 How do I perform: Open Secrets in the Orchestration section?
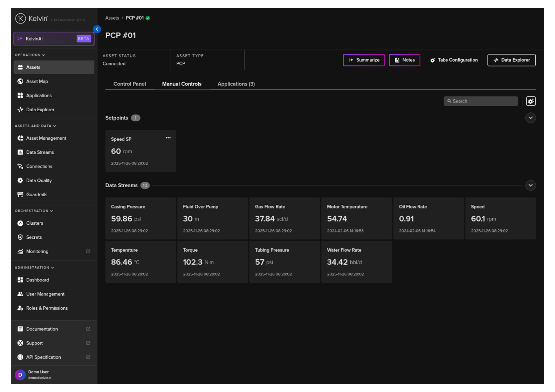[x=34, y=237]
